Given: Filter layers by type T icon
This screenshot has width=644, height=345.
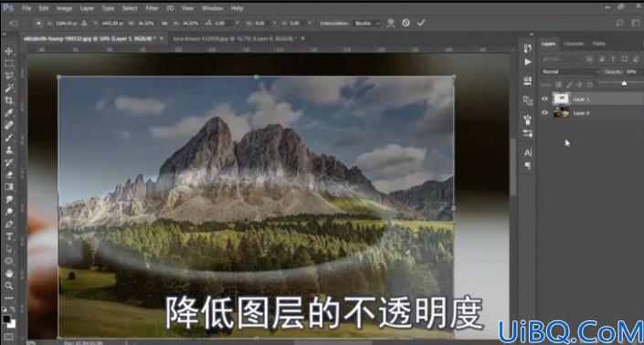Looking at the screenshot, I should click(x=613, y=59).
